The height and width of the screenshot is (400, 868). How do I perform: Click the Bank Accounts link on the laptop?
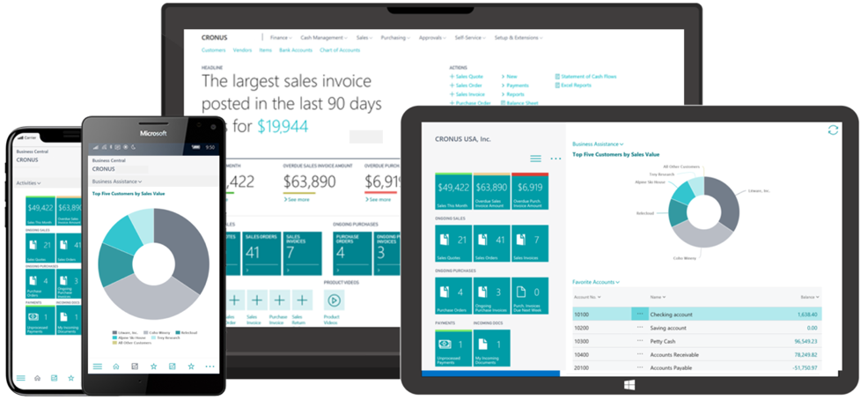tap(296, 50)
